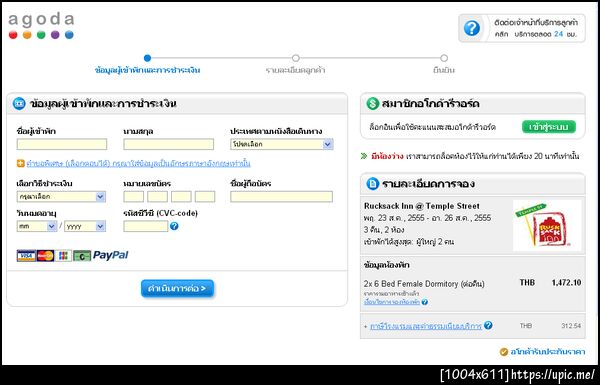
Task: Click the guest last name field
Action: coord(168,144)
